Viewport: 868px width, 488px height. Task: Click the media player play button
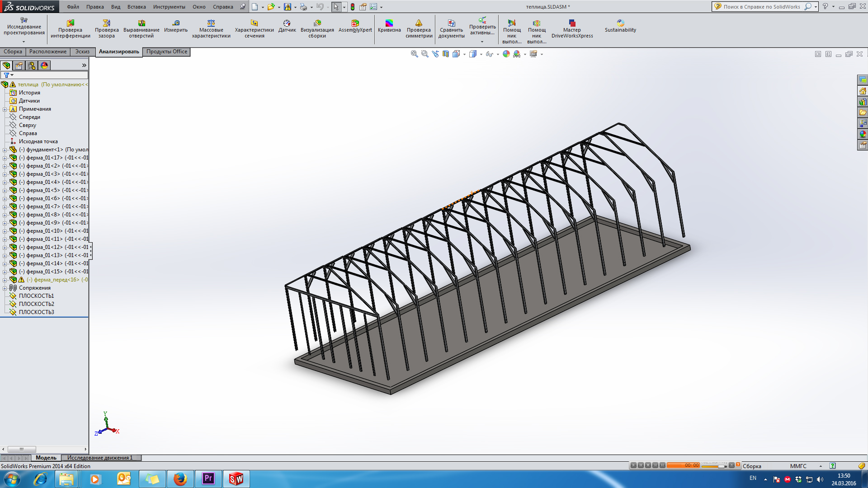633,465
